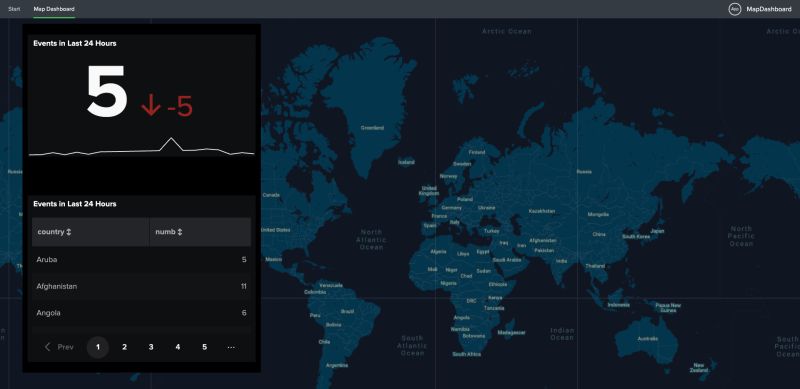This screenshot has height=389, width=800.
Task: Show more pages via ellipsis
Action: point(231,347)
